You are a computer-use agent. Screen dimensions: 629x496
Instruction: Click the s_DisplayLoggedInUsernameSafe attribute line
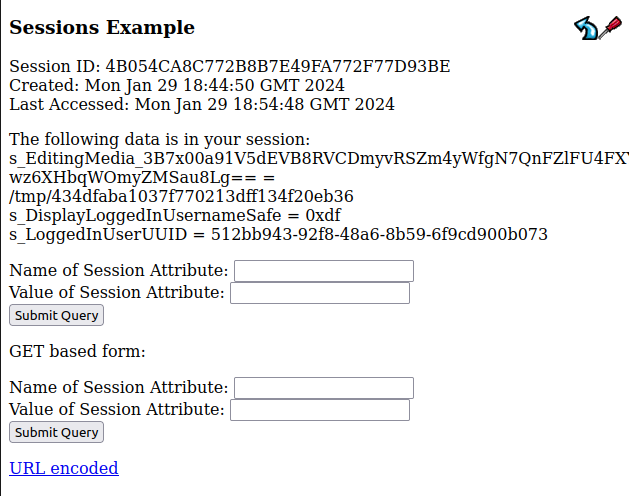coord(175,215)
